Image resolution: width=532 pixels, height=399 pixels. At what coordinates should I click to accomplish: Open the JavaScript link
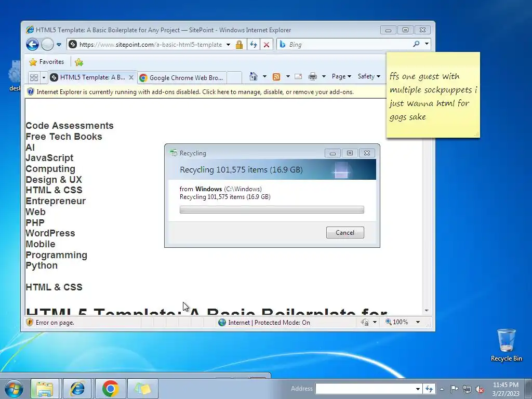coord(49,158)
